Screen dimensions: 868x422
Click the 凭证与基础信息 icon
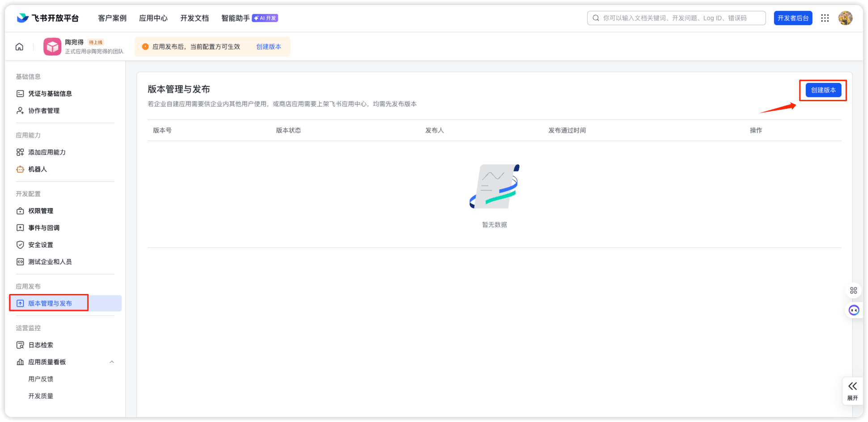(x=20, y=94)
